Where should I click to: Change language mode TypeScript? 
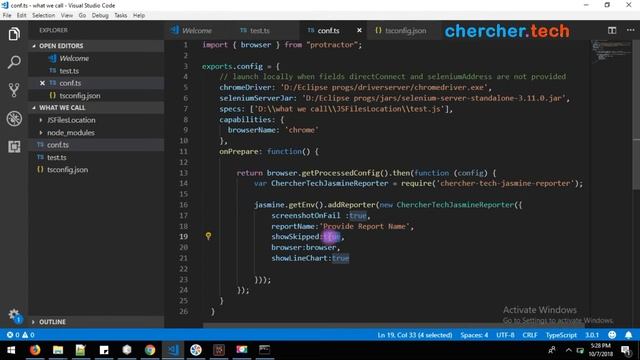click(561, 335)
